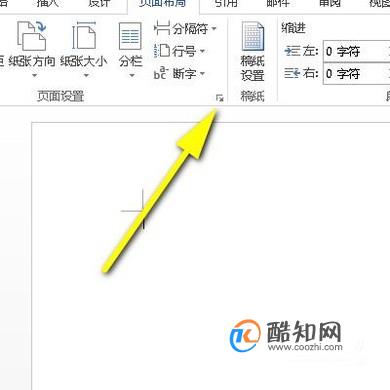Open the 纸张大小 paper size menu
Viewport: 390px width, 390px height.
click(x=84, y=49)
